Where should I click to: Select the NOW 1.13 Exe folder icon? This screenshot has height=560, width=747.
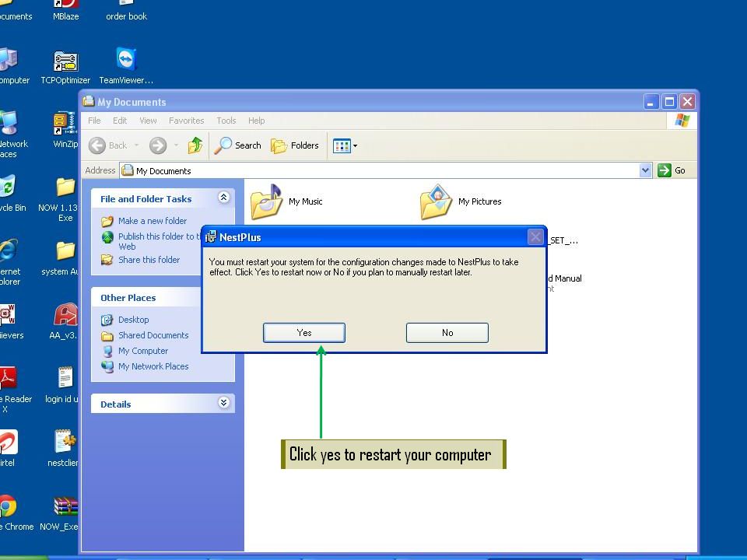coord(60,199)
